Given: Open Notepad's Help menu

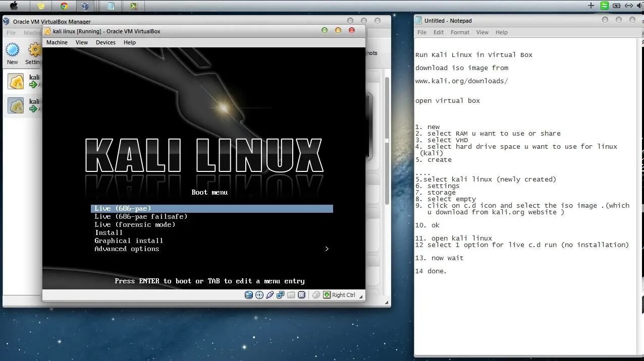Looking at the screenshot, I should tap(502, 32).
